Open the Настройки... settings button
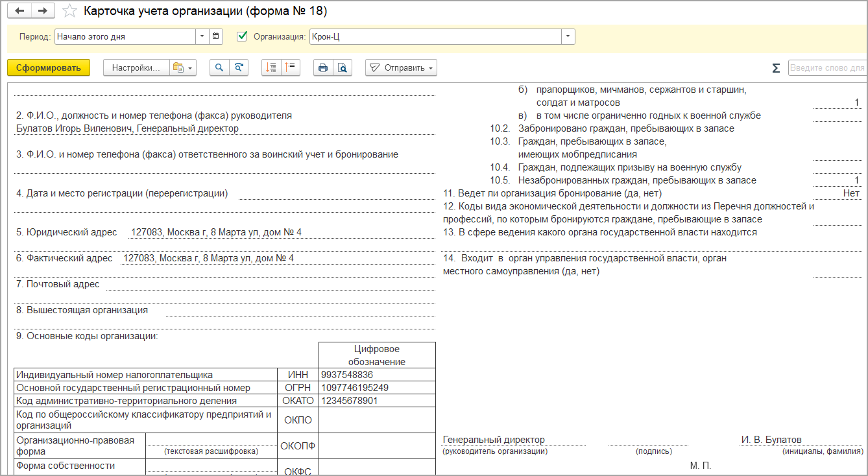 tap(136, 68)
